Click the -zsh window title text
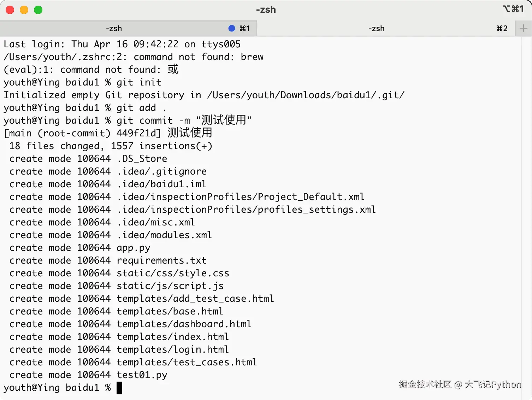 pos(266,10)
